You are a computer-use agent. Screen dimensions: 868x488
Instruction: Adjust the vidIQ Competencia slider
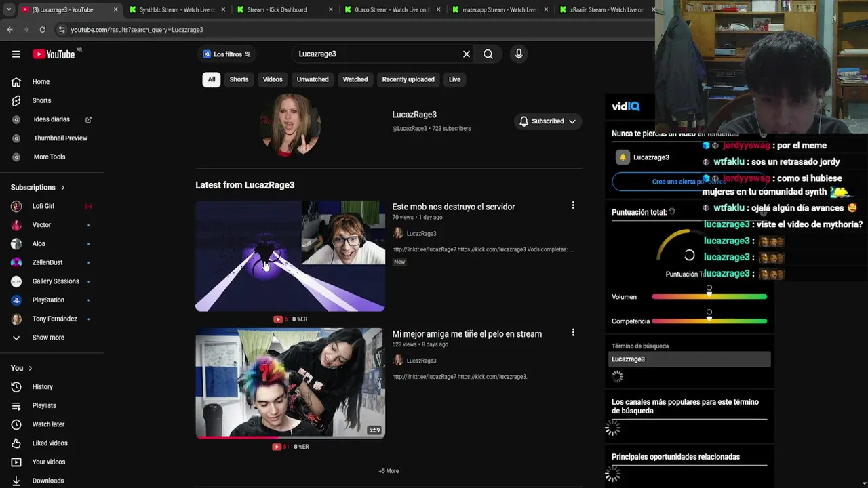(709, 321)
